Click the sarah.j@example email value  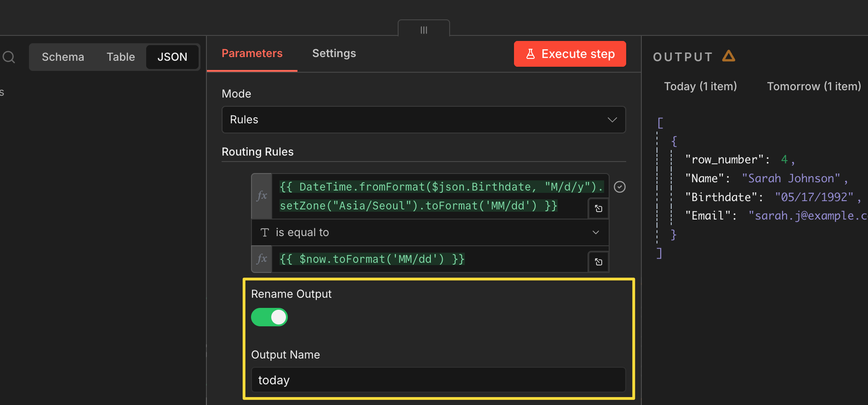(x=808, y=216)
